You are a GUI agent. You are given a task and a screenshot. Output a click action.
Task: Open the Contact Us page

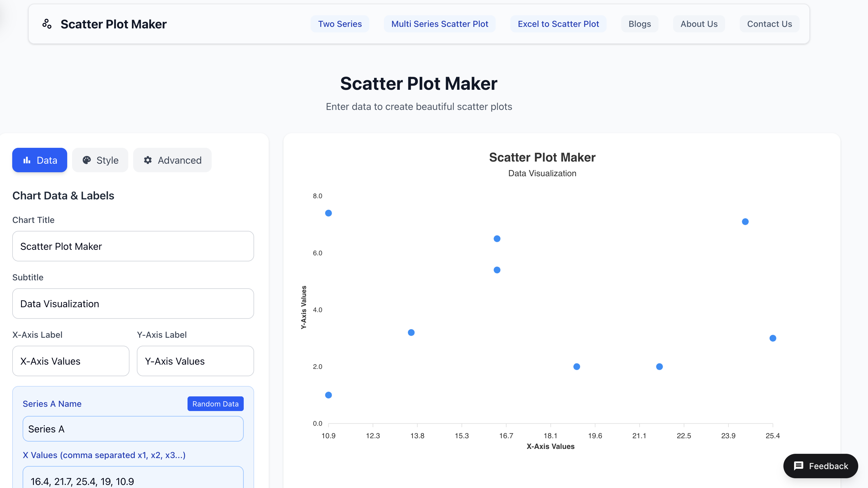(x=769, y=24)
